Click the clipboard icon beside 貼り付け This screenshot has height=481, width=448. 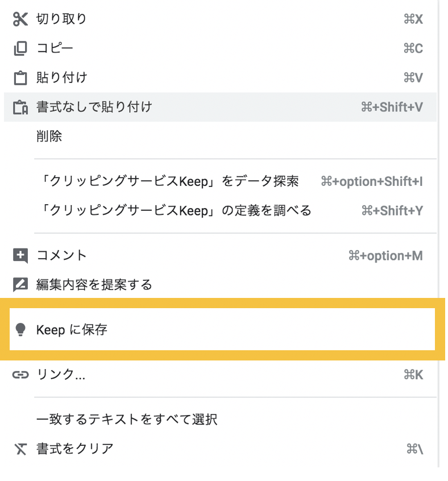coord(20,78)
